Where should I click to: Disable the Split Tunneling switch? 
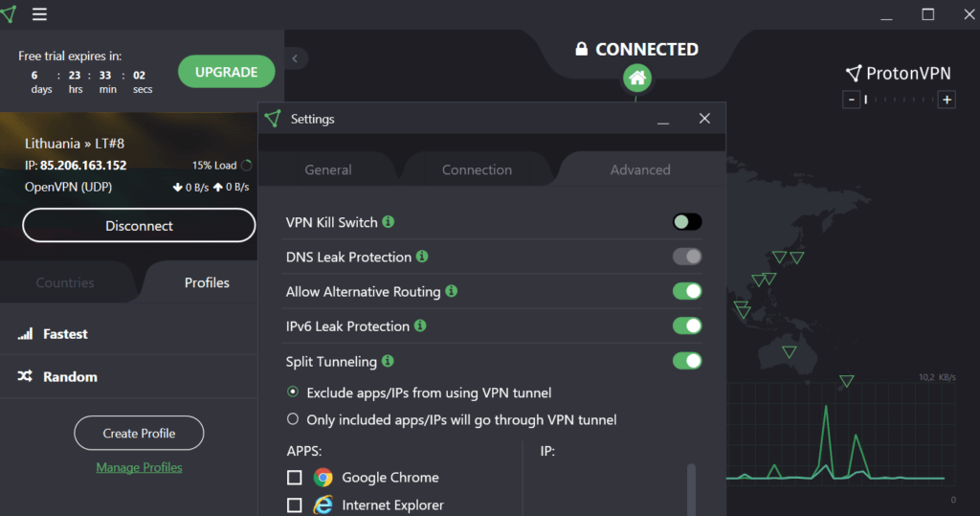click(x=687, y=361)
